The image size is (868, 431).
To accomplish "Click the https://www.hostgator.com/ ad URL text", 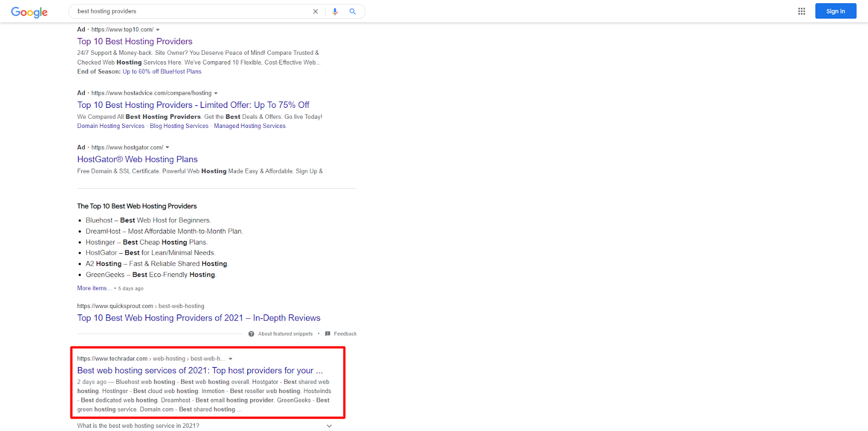I will (x=127, y=147).
